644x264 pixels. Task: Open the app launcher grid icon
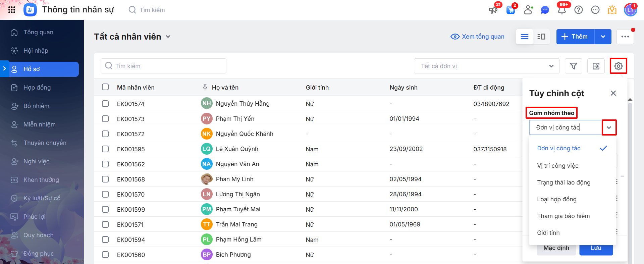[x=12, y=10]
